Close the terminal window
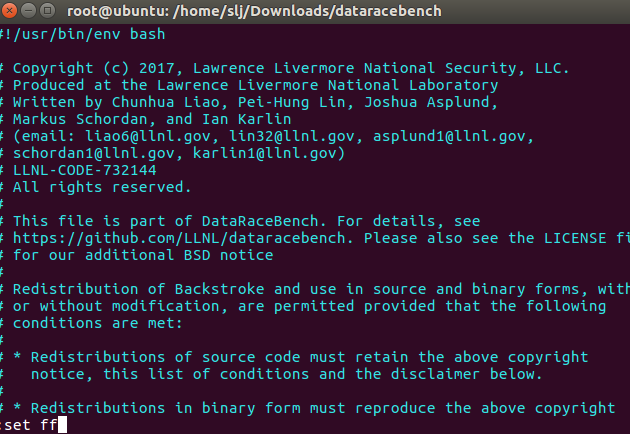Screen dimensions: 630x434 pos(9,11)
